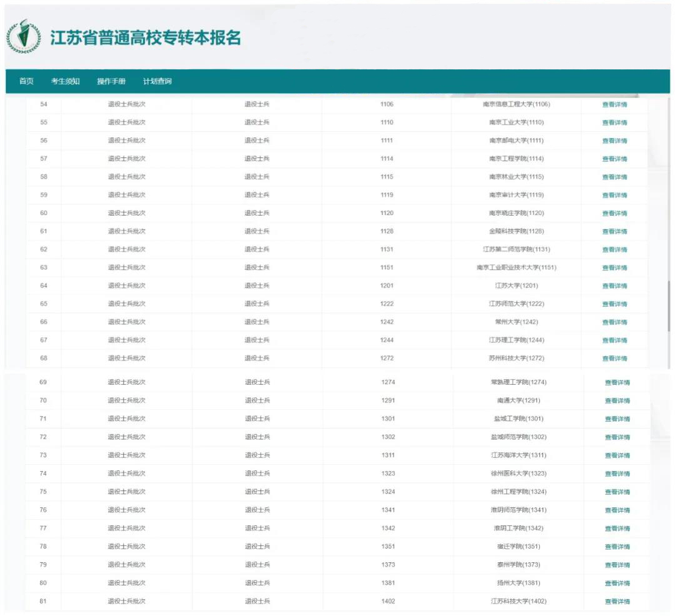
Task: View details for 常州大学(1242)
Action: [x=615, y=322]
